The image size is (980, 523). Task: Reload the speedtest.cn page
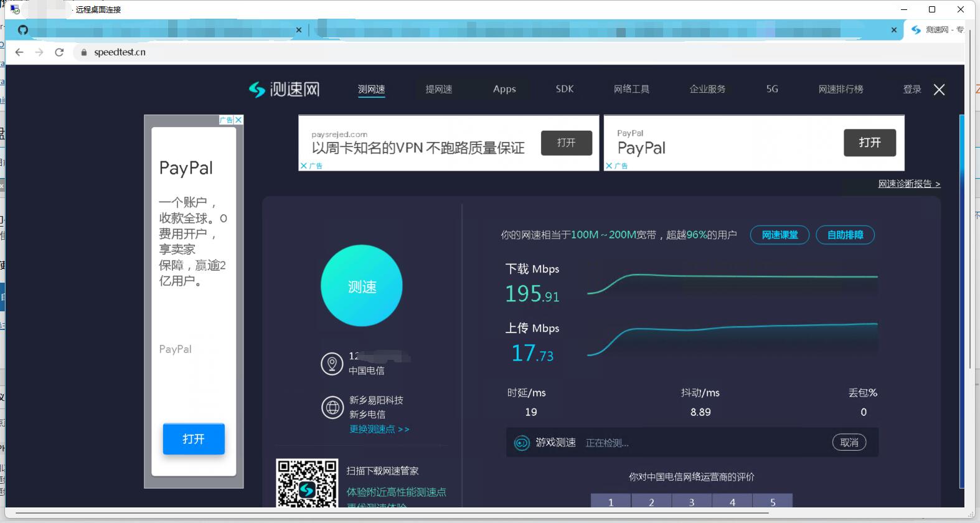click(x=59, y=52)
